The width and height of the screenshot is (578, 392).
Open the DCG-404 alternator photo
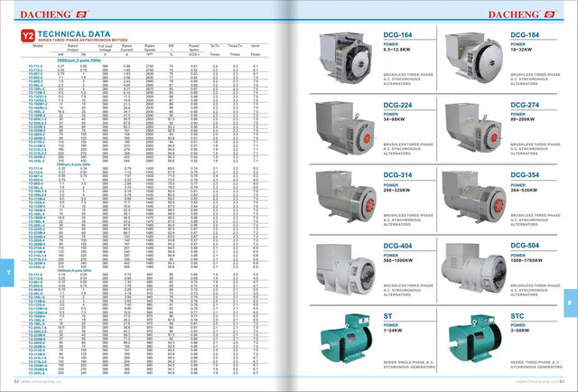346,269
